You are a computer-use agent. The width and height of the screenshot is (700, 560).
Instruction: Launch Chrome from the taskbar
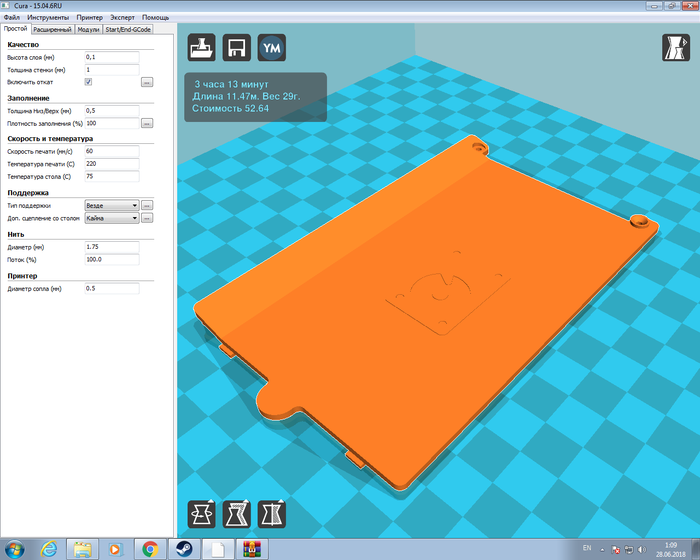[149, 548]
